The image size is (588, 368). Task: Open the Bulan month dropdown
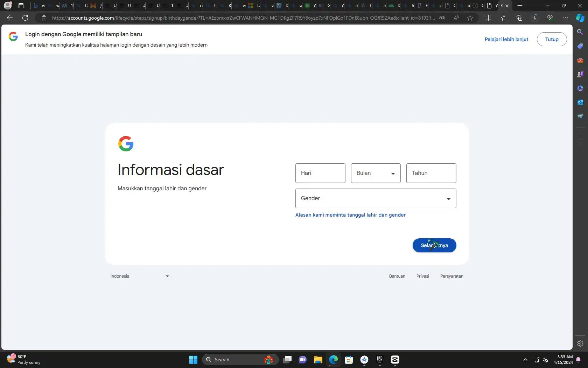376,173
